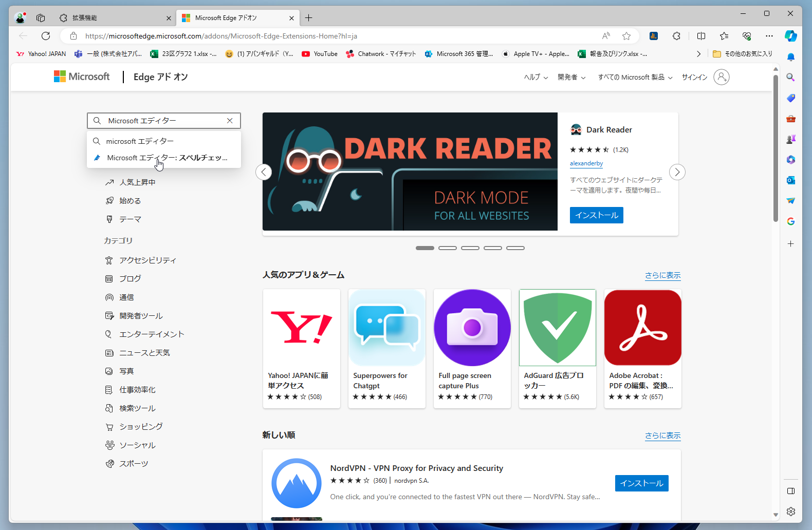
Task: Open the browser profile avatar icon
Action: click(x=20, y=18)
